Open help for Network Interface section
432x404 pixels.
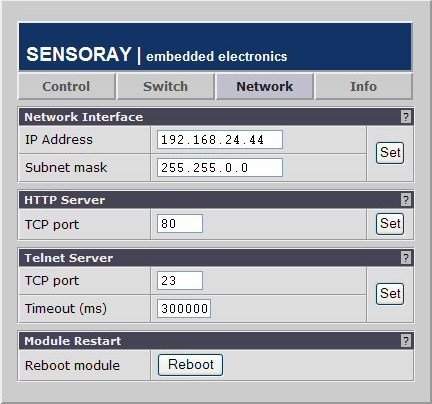[406, 117]
